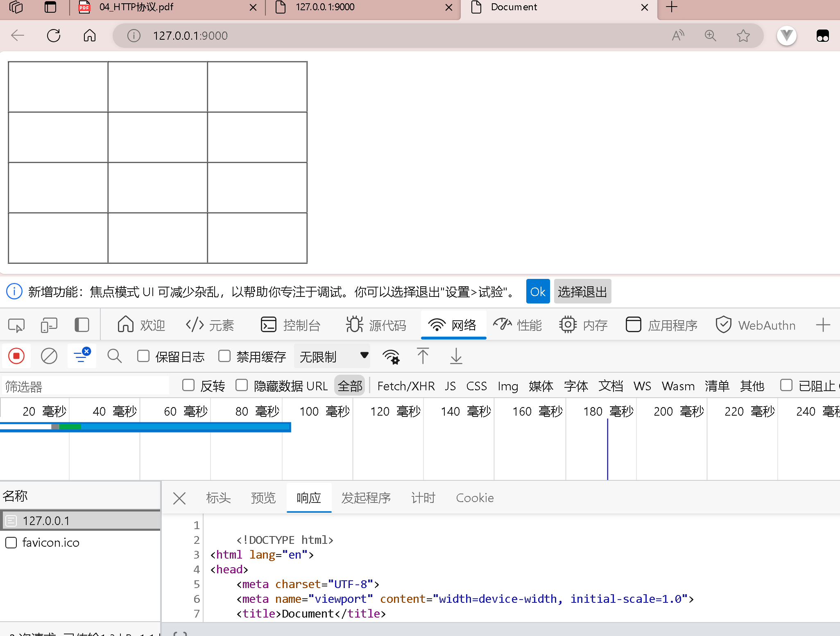Open the workspaces icon in title bar
840x636 pixels.
(x=16, y=7)
